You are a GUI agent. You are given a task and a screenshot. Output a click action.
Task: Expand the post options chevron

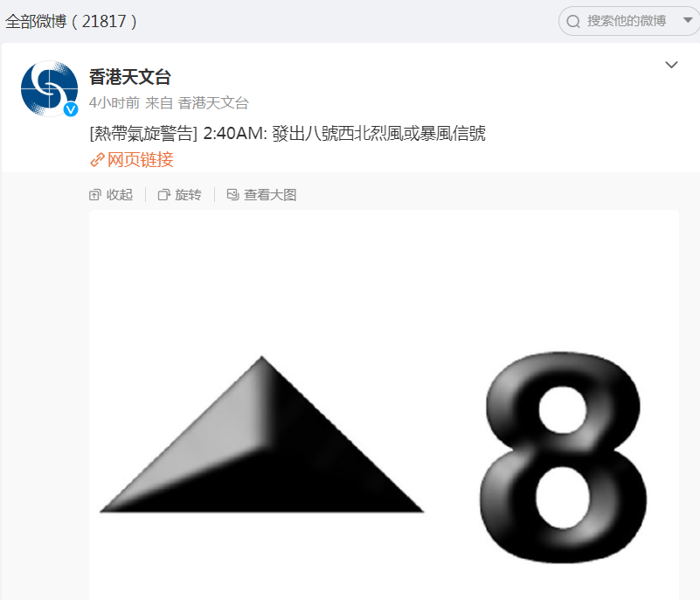click(671, 65)
